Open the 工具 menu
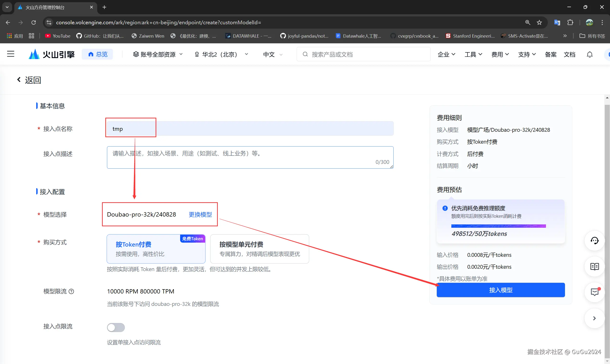Viewport: 610px width, 364px height. pyautogui.click(x=473, y=54)
